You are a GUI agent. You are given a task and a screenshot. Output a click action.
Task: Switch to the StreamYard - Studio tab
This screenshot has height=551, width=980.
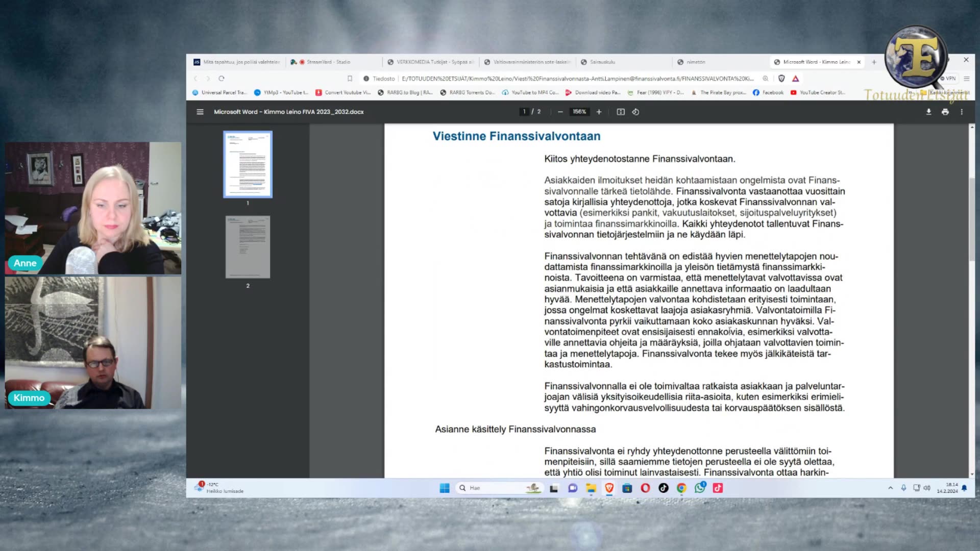pos(328,62)
